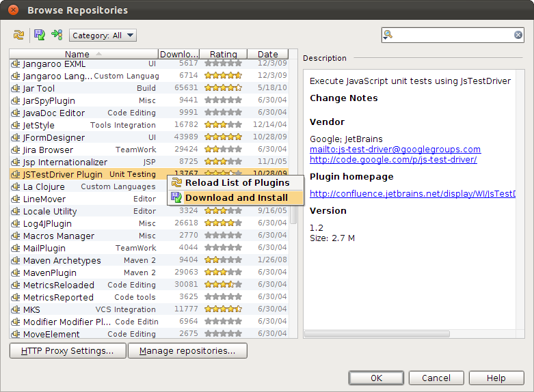This screenshot has width=534, height=392.
Task: Click the download and install toolbar icon
Action: (40, 35)
